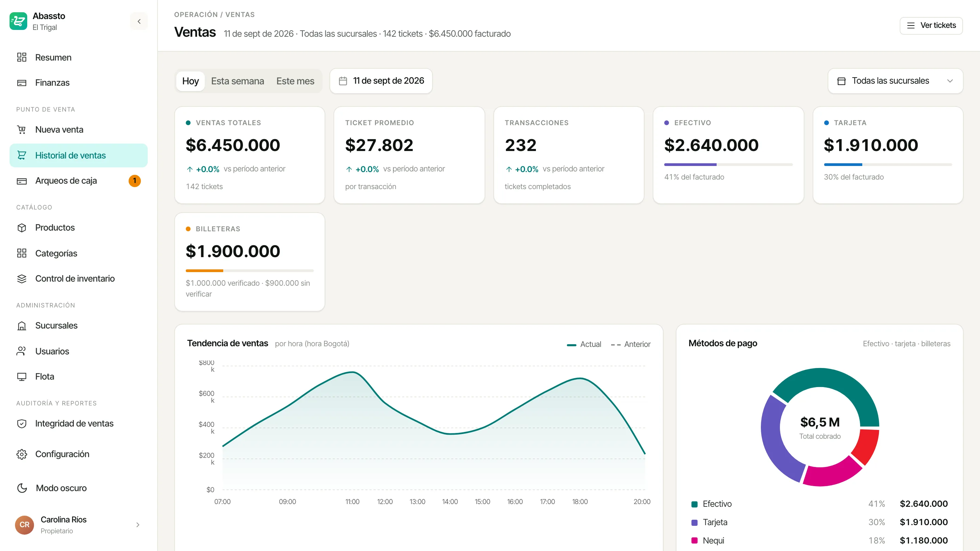This screenshot has width=980, height=551.
Task: Click the Efectivo progress bar
Action: [728, 165]
